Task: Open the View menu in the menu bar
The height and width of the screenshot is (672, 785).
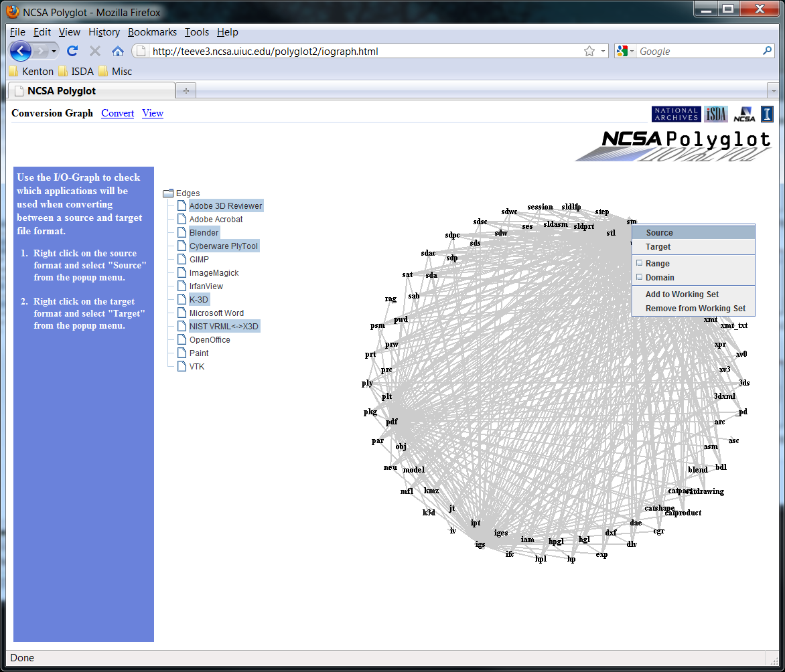Action: pos(69,32)
